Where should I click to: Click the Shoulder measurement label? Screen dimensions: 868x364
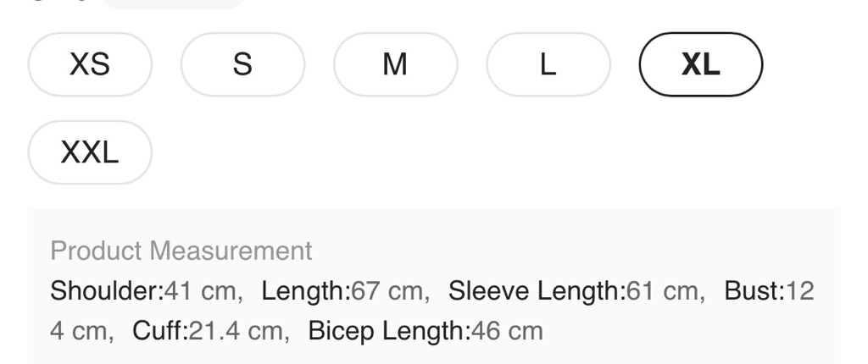pos(106,291)
